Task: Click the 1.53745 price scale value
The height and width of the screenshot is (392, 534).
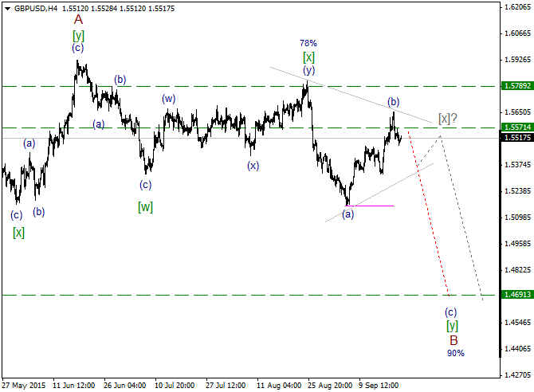Action: pyautogui.click(x=517, y=164)
